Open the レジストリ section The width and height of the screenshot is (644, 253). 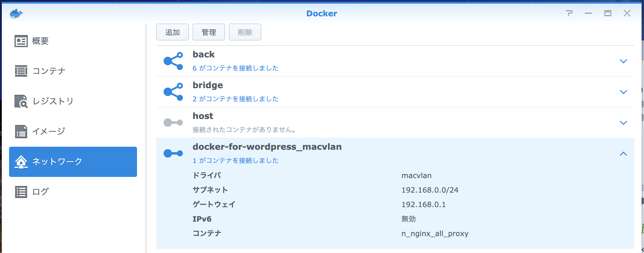73,101
